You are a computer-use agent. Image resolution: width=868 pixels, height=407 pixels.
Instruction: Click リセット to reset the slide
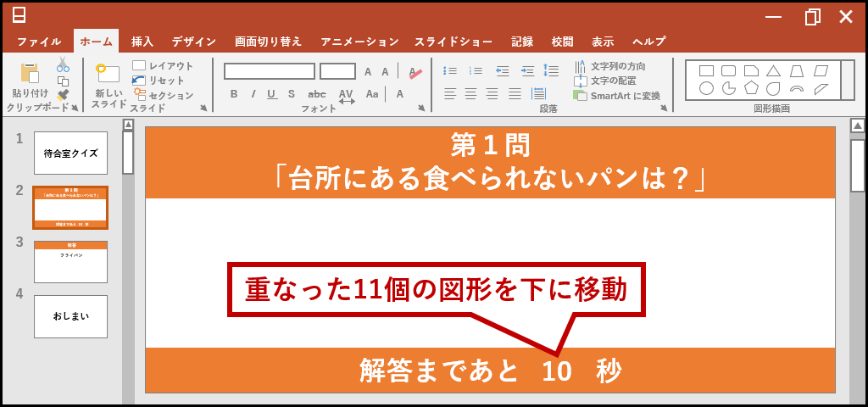[x=158, y=81]
